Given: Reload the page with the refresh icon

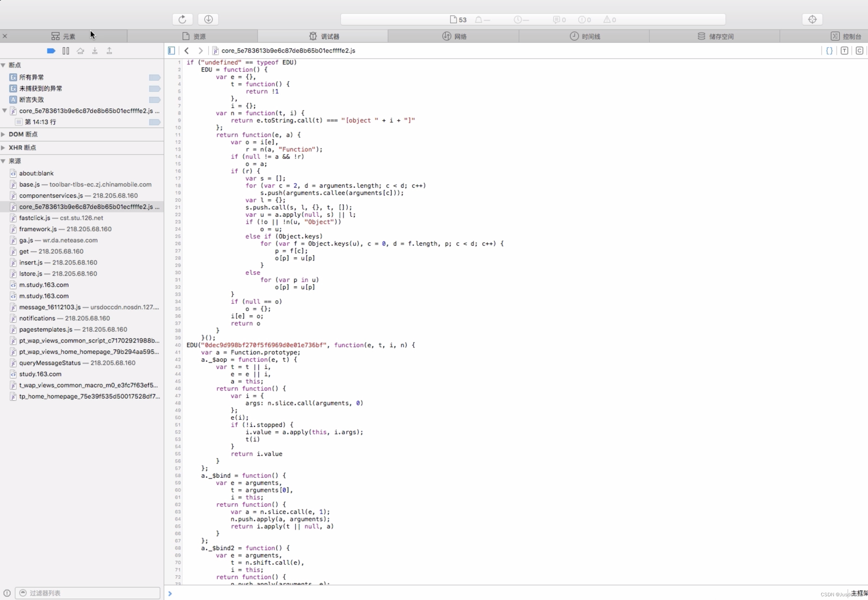Looking at the screenshot, I should click(182, 19).
